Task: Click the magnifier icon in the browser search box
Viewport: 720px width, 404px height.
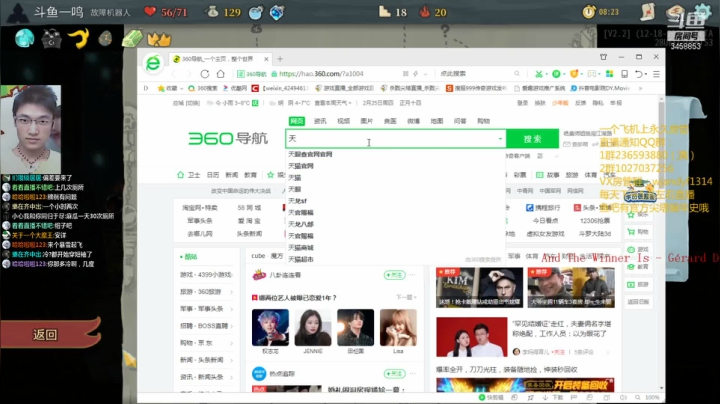Action: (517, 73)
